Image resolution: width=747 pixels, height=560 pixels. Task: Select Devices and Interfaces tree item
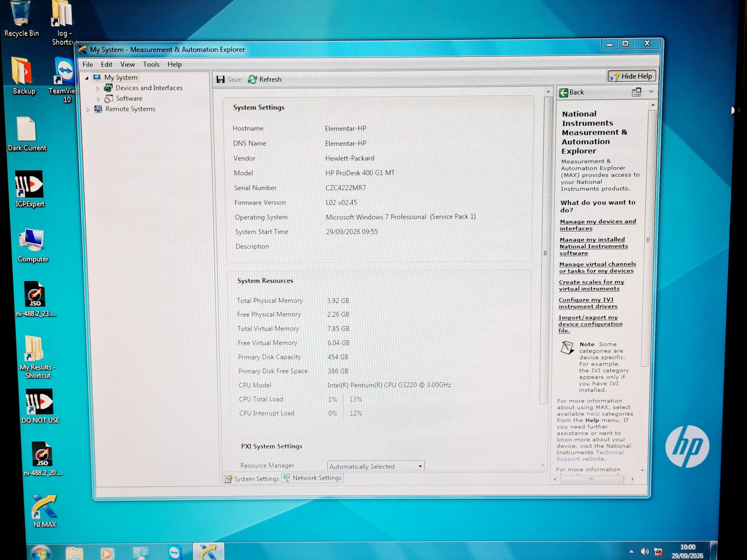[149, 88]
